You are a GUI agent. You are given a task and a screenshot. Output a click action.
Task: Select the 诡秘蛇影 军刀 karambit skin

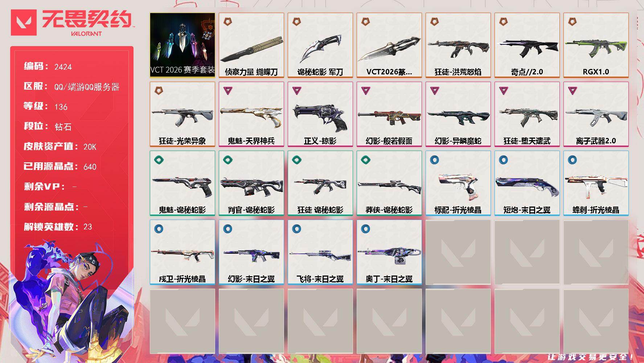click(320, 45)
